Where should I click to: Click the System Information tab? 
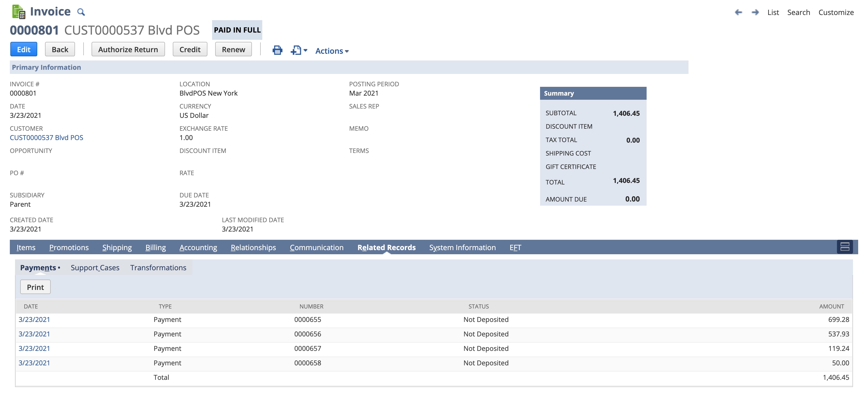pyautogui.click(x=462, y=248)
